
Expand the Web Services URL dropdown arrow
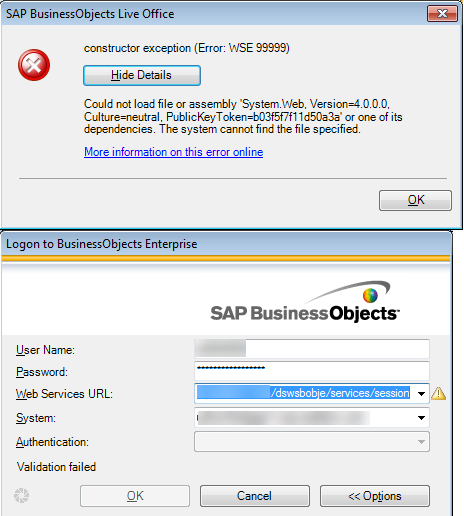pos(421,394)
